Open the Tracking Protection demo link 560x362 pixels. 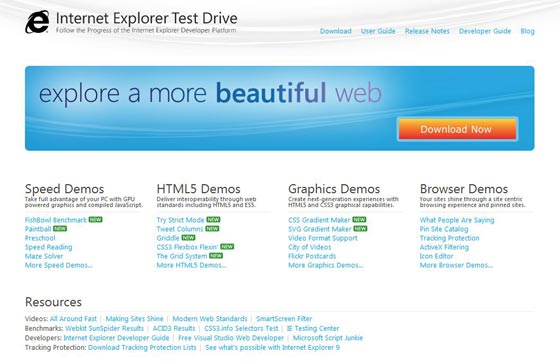450,238
